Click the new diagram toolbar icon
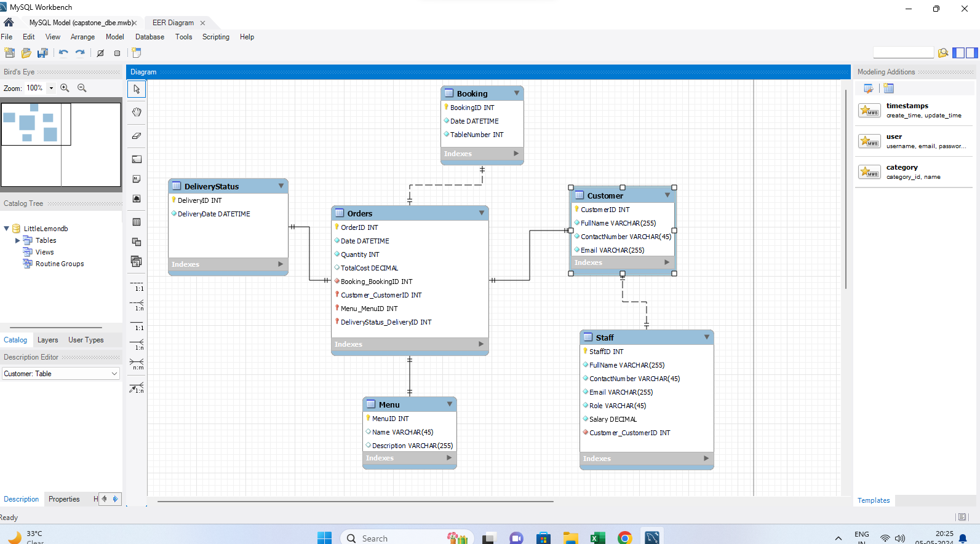The height and width of the screenshot is (544, 980). [136, 53]
